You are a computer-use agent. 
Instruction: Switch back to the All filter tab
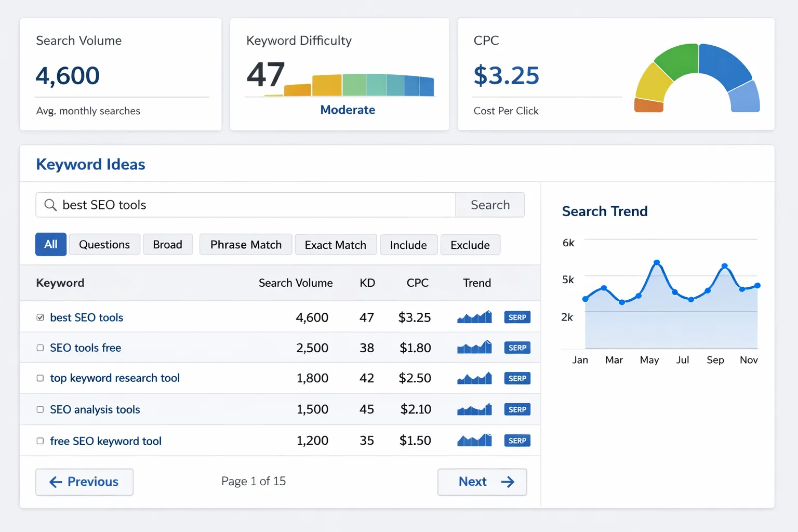[x=50, y=244]
